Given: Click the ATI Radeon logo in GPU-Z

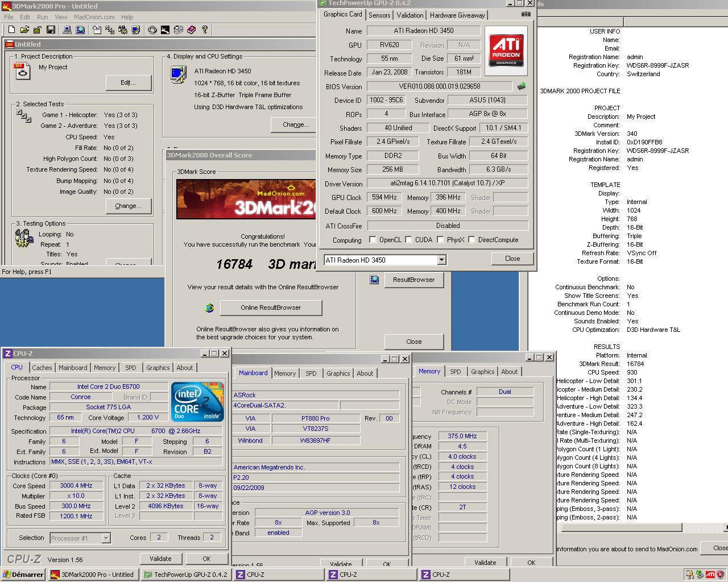Looking at the screenshot, I should click(x=506, y=51).
